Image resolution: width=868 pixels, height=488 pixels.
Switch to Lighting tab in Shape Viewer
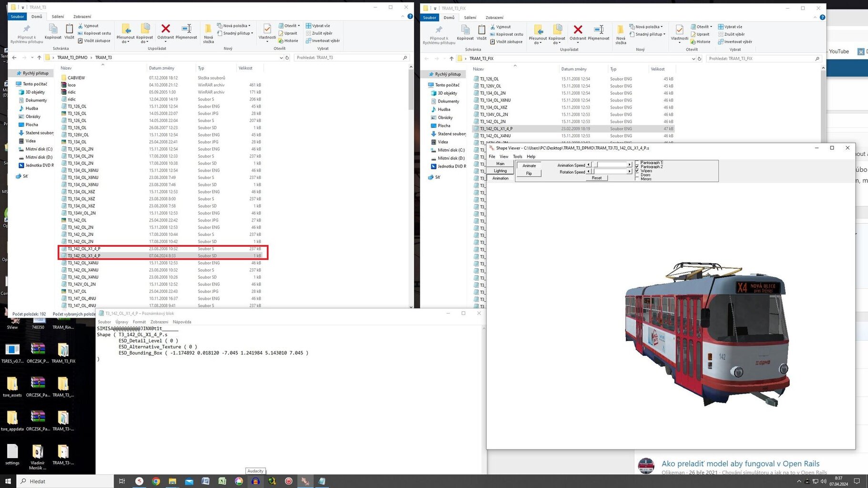point(500,171)
